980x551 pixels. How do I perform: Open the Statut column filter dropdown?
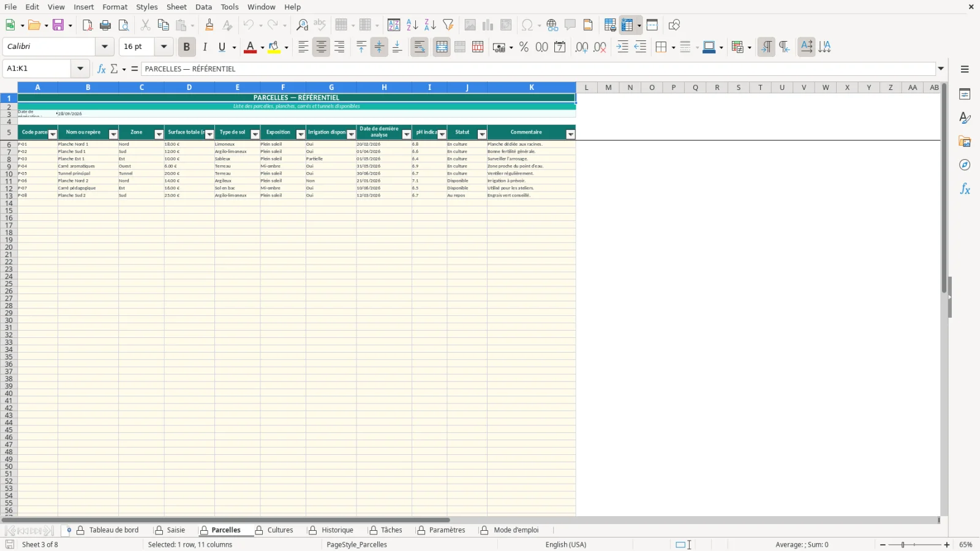coord(482,135)
